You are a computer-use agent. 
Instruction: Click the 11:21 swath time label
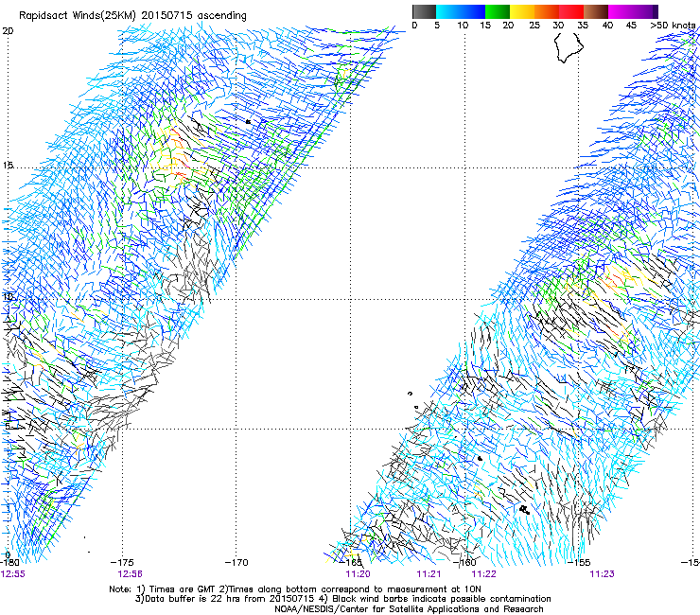point(429,574)
